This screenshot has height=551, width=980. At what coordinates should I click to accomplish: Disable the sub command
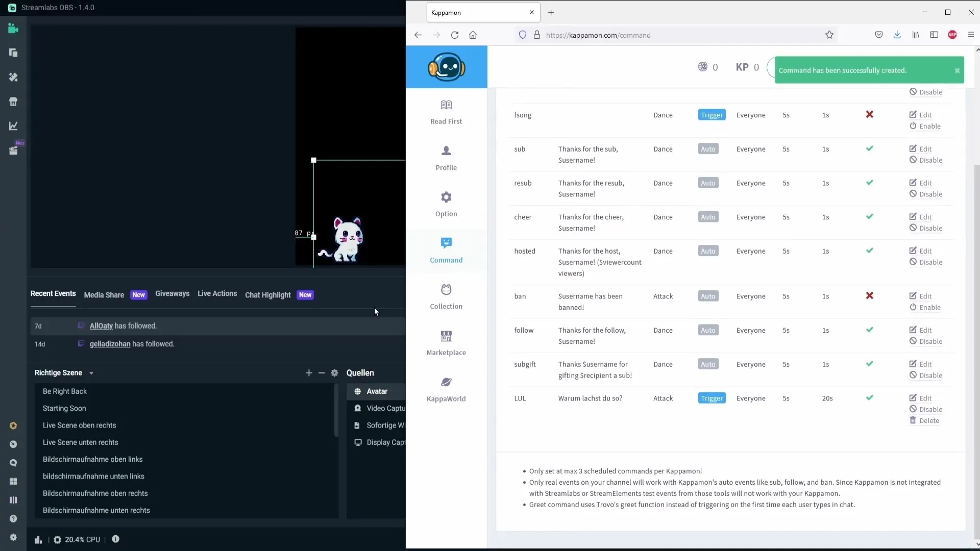click(926, 160)
